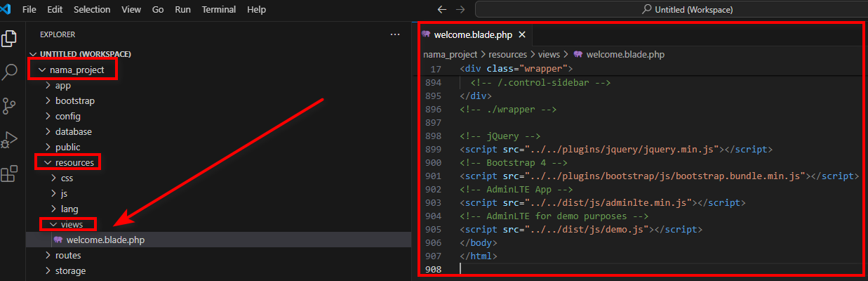Click the adminlte.min.js script line
Screen dimensions: 868x281
[603, 203]
